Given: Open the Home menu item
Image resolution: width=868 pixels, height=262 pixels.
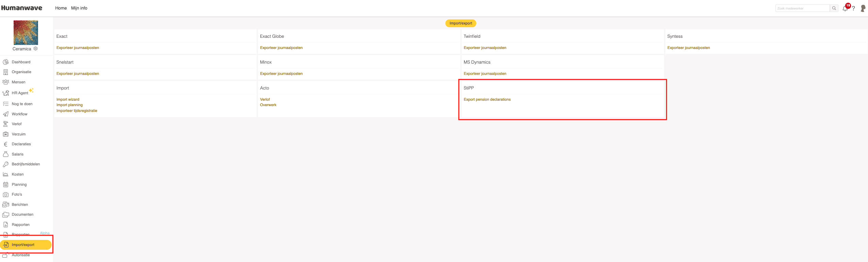Looking at the screenshot, I should [61, 8].
